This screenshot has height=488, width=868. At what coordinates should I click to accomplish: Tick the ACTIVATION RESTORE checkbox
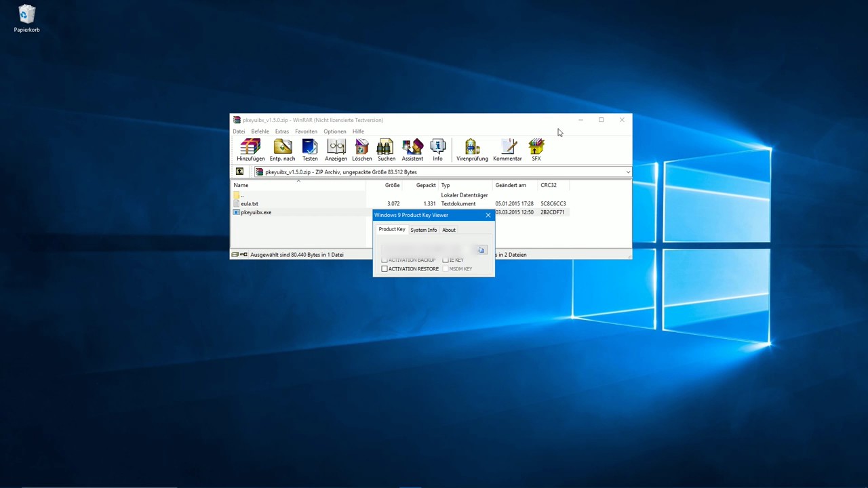click(384, 269)
